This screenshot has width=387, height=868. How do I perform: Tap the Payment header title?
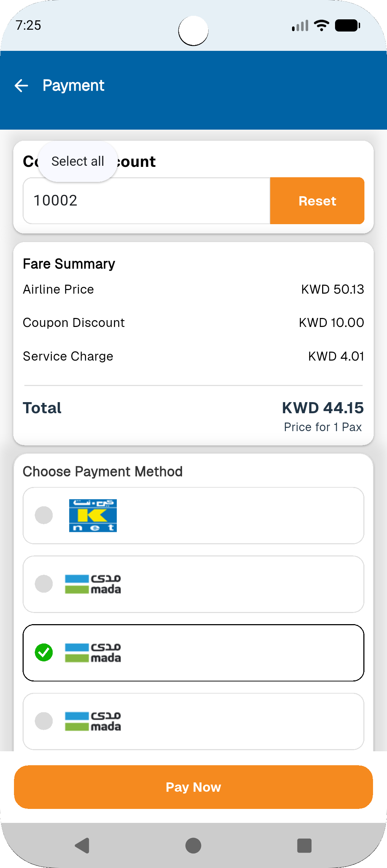(x=73, y=86)
